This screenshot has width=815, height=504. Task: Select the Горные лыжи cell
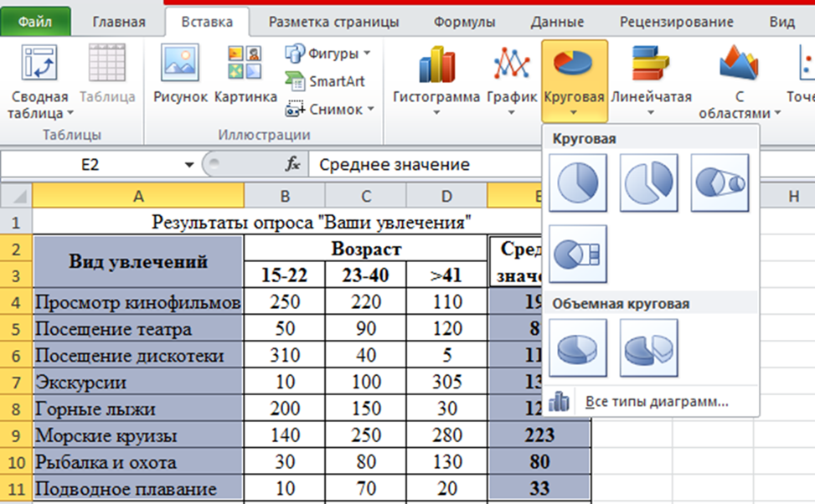[x=138, y=409]
